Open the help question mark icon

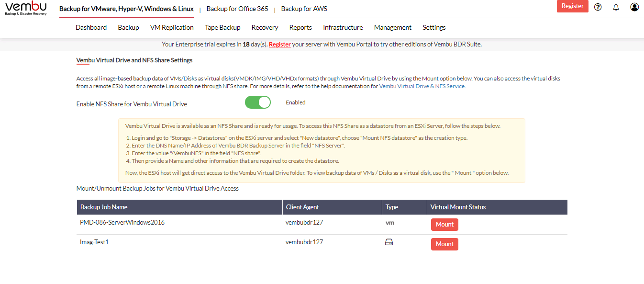(598, 7)
